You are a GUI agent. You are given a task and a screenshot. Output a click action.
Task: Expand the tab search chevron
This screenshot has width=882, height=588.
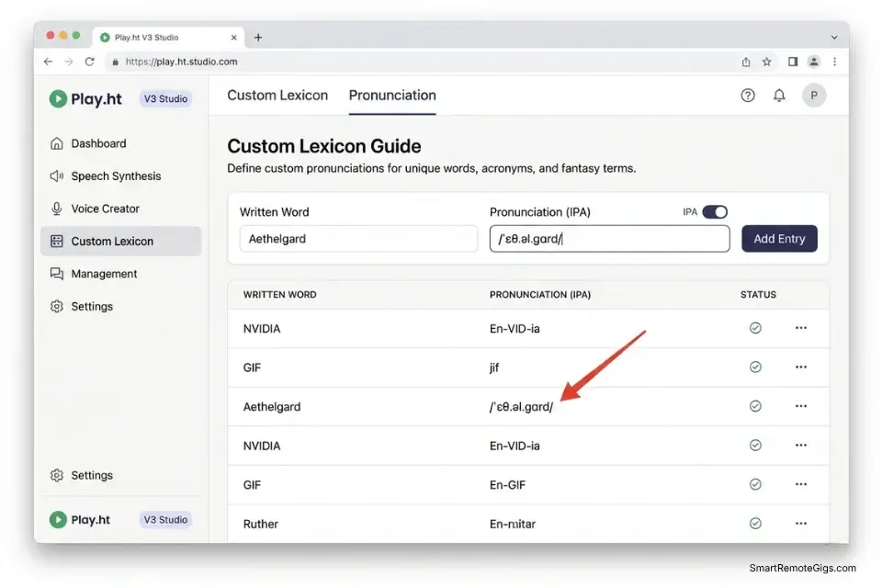(834, 37)
